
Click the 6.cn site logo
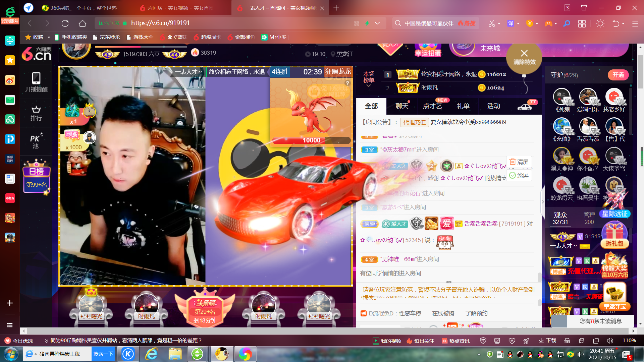[36, 54]
